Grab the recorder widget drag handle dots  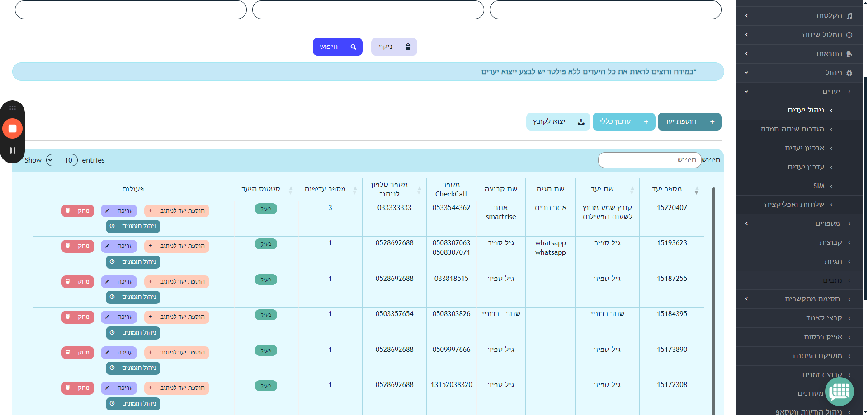(x=13, y=108)
